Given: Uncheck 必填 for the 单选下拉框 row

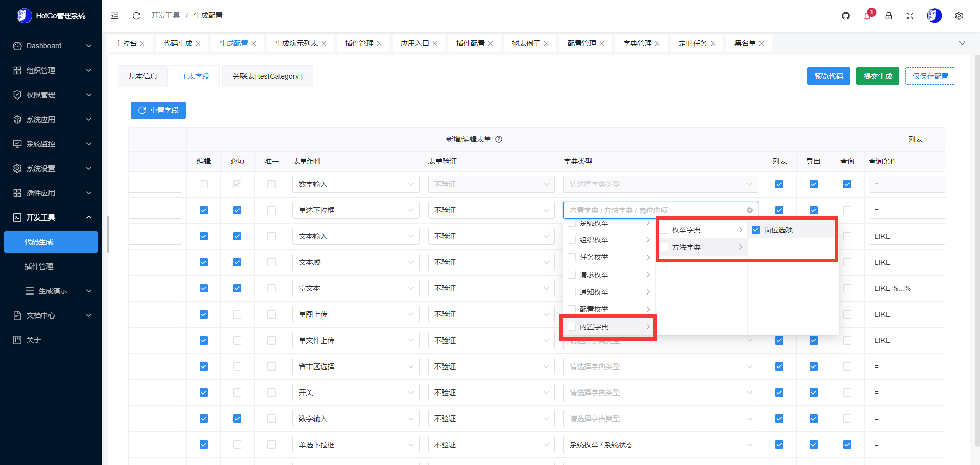Looking at the screenshot, I should click(237, 210).
